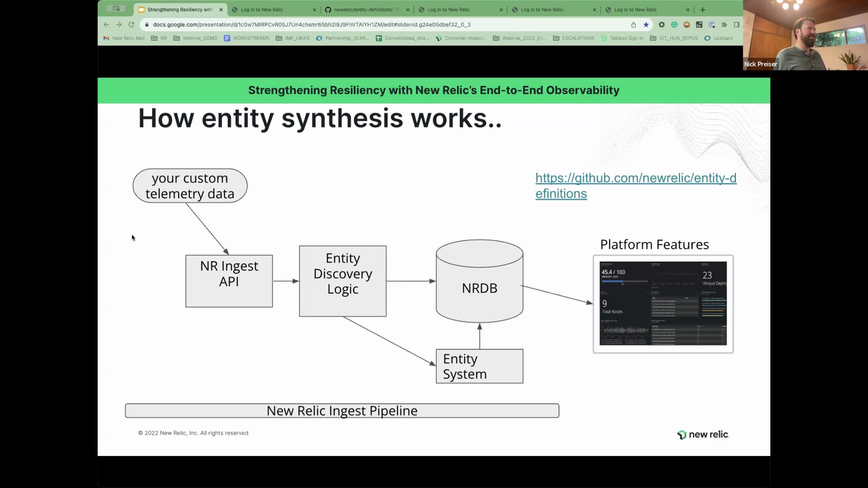Open the Tableau Sign In bookmark
This screenshot has width=868, height=488.
pyautogui.click(x=623, y=38)
